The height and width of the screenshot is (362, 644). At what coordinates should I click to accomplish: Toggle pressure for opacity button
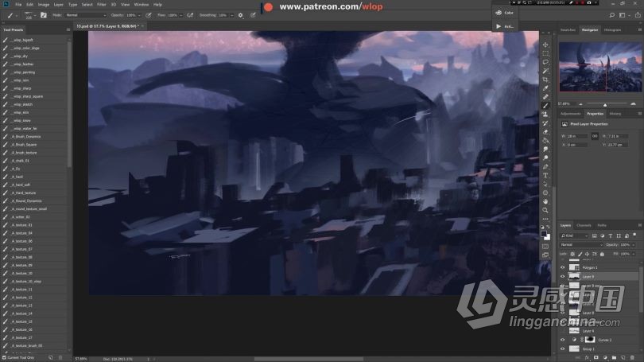tap(149, 15)
